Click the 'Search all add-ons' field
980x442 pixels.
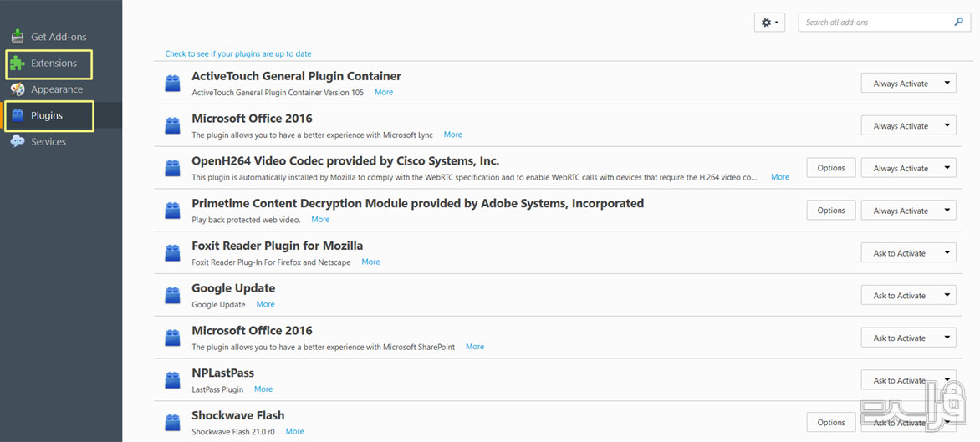pyautogui.click(x=884, y=23)
